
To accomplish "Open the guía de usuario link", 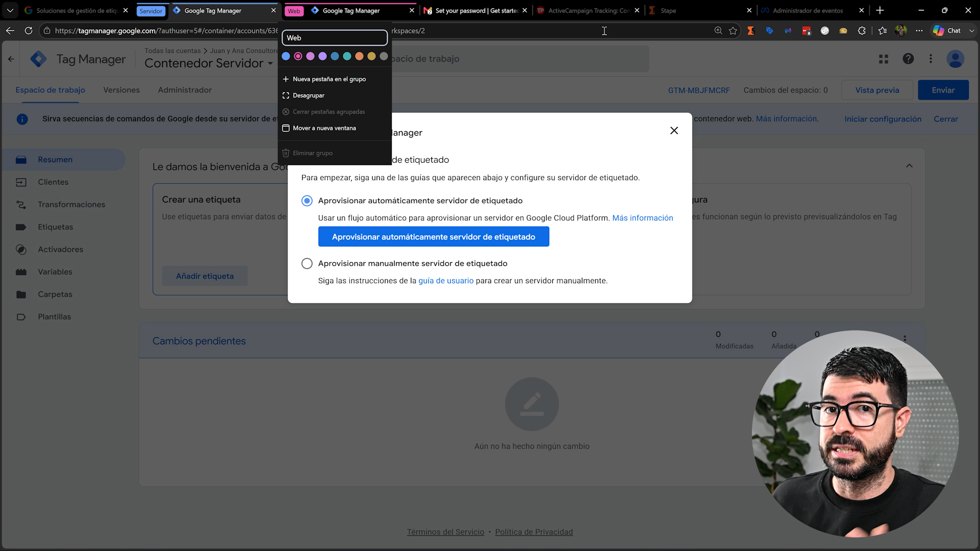I will pos(446,281).
